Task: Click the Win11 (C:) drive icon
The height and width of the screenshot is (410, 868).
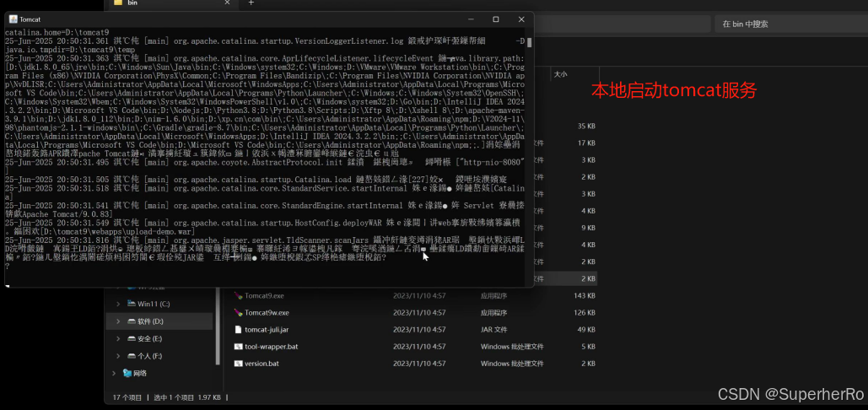Action: pos(132,304)
